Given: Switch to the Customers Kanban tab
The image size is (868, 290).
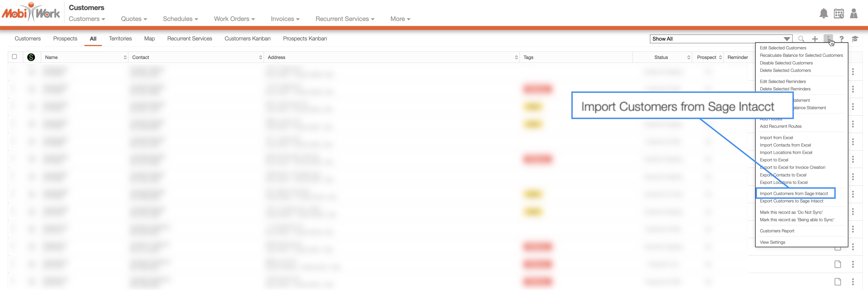Looking at the screenshot, I should (247, 39).
